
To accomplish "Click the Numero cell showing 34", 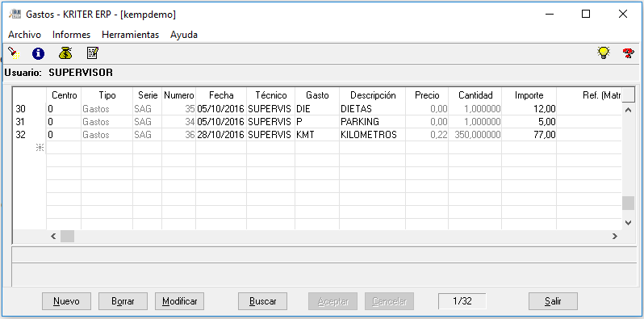I will 178,122.
